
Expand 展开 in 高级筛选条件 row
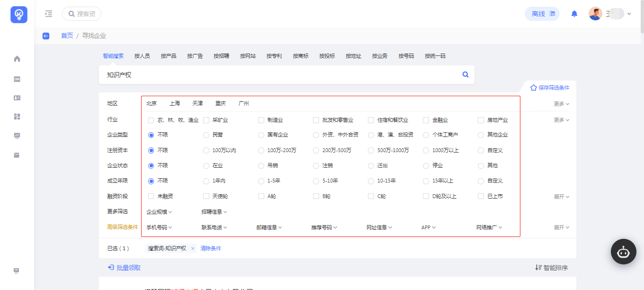562,227
